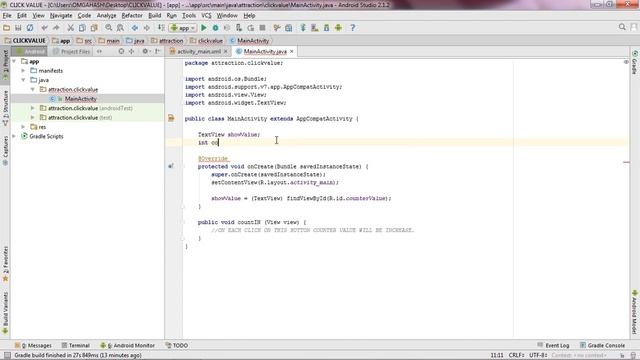Click the Undo arrow icon

point(44,28)
